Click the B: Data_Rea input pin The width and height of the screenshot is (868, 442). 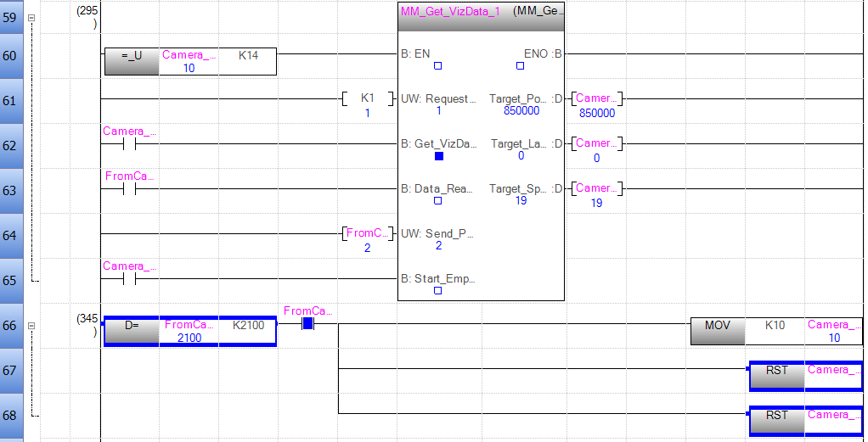(437, 188)
